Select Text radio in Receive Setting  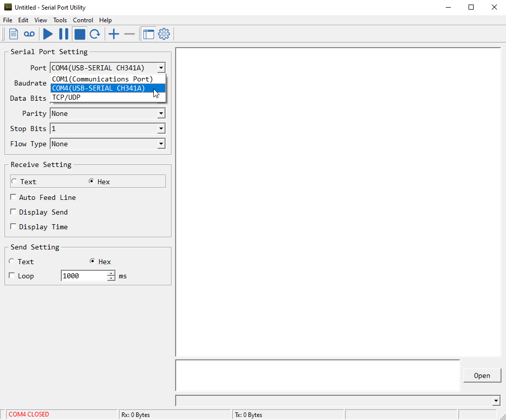coord(14,182)
